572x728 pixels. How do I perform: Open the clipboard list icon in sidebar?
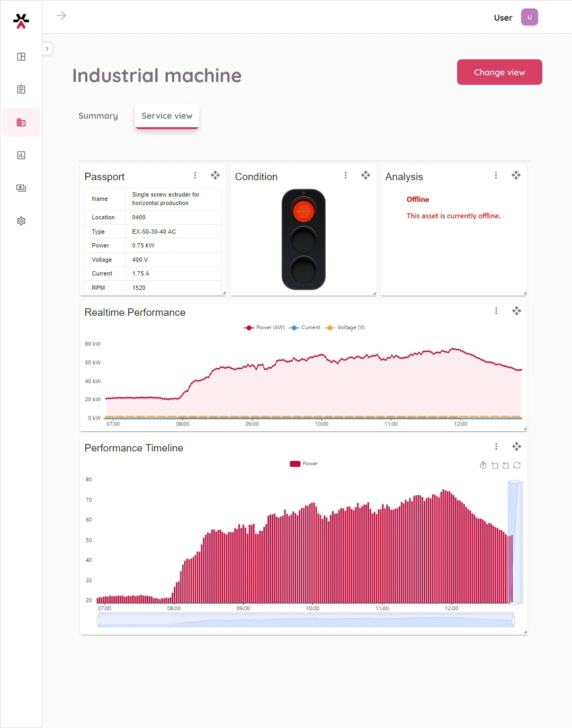click(x=21, y=90)
